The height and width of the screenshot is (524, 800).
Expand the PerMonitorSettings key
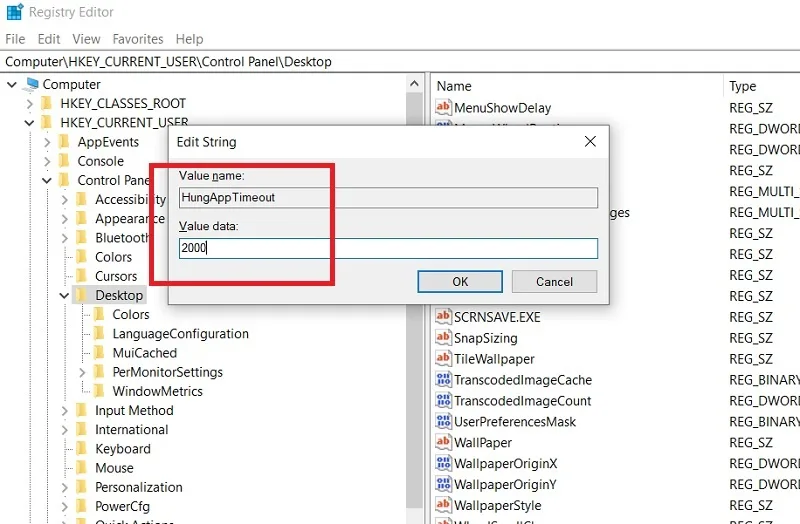(x=82, y=372)
